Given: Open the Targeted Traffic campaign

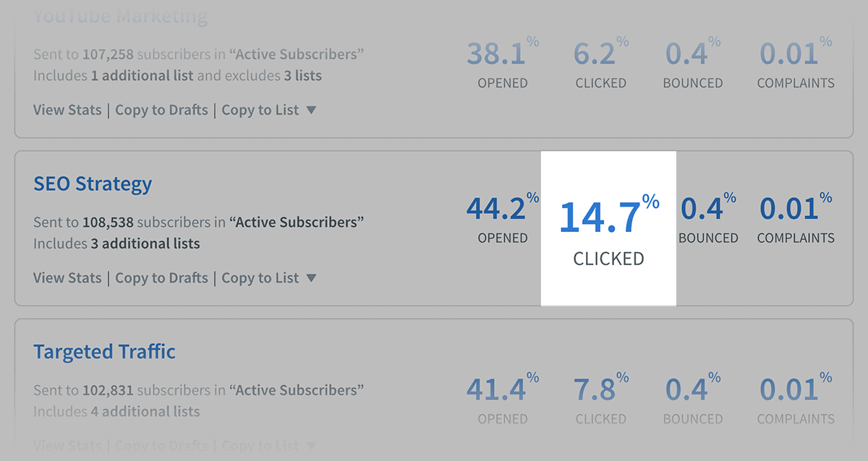Looking at the screenshot, I should (103, 351).
